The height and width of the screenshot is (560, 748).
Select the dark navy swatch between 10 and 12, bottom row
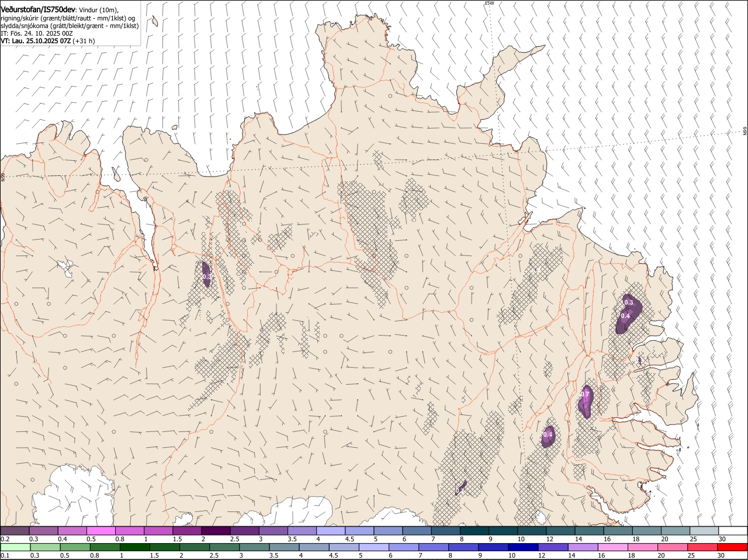pyautogui.click(x=522, y=548)
